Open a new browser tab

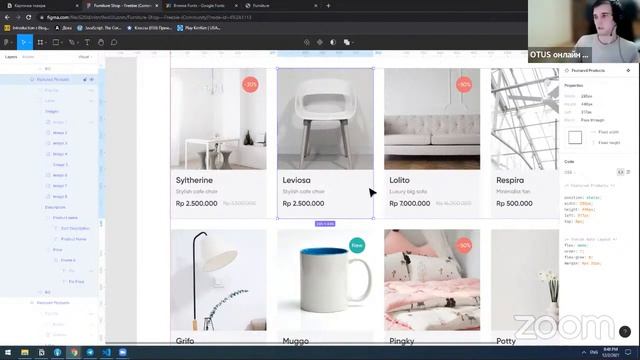pyautogui.click(x=328, y=6)
